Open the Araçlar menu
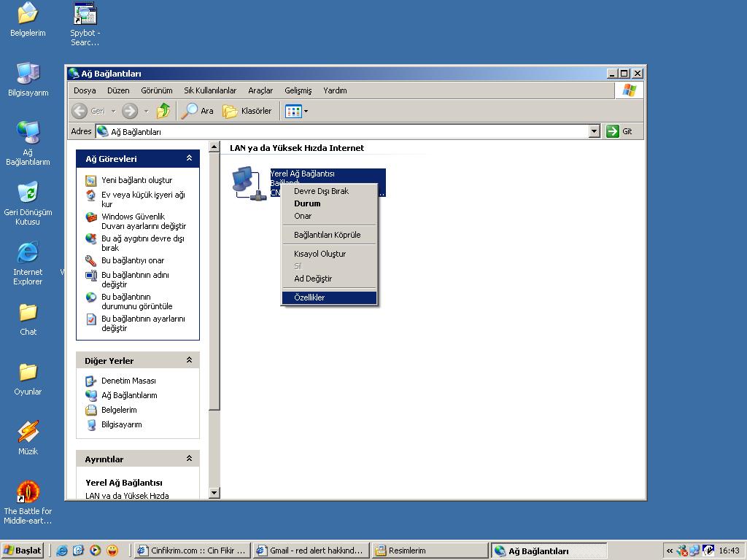This screenshot has width=747, height=560. pos(260,90)
